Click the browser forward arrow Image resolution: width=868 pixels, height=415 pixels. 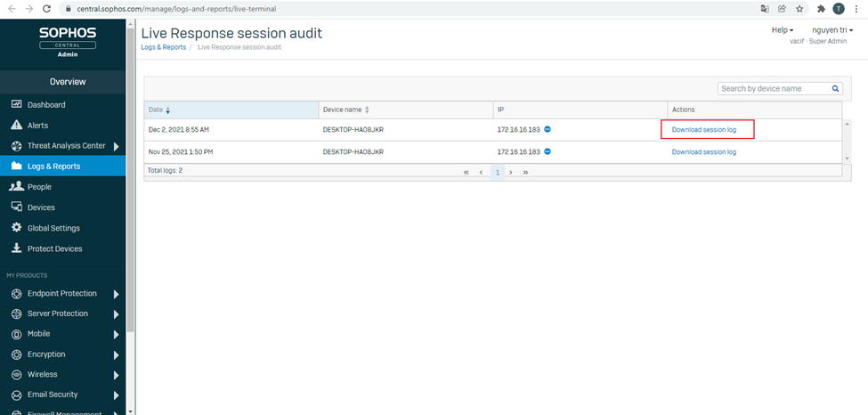coord(29,9)
